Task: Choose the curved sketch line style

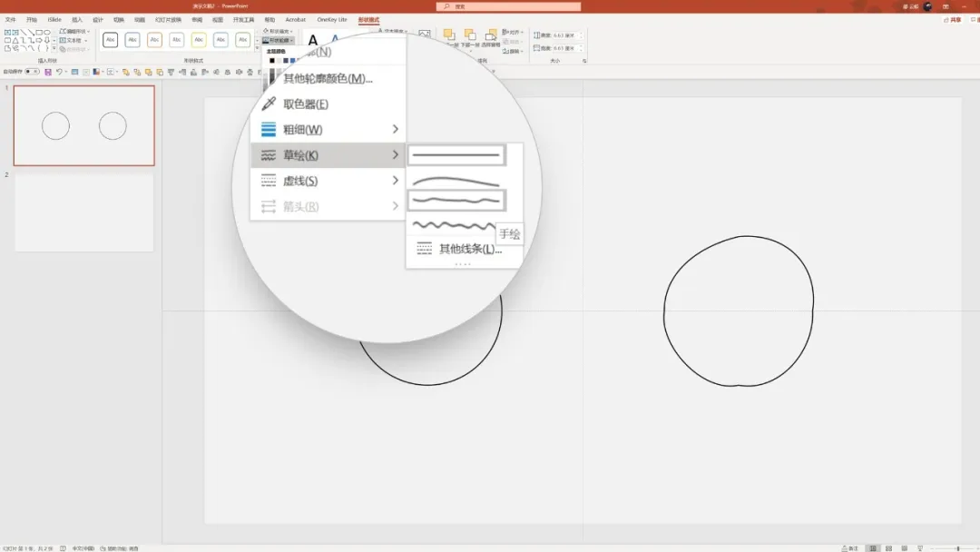Action: tap(456, 182)
